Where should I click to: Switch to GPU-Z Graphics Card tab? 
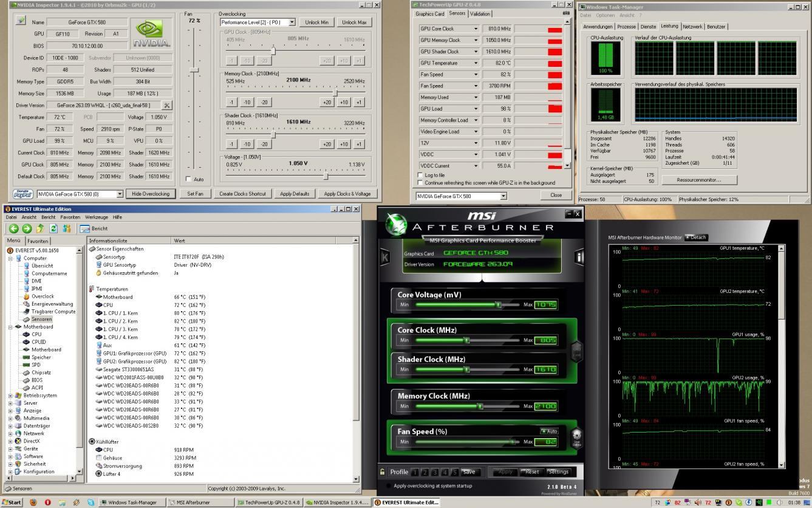click(430, 13)
